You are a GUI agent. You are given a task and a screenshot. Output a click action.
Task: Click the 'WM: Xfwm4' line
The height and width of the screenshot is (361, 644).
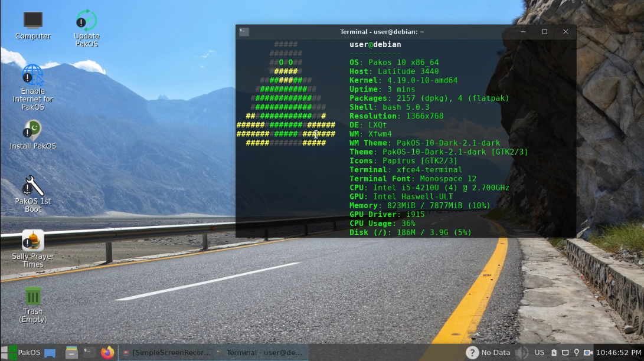click(x=371, y=134)
